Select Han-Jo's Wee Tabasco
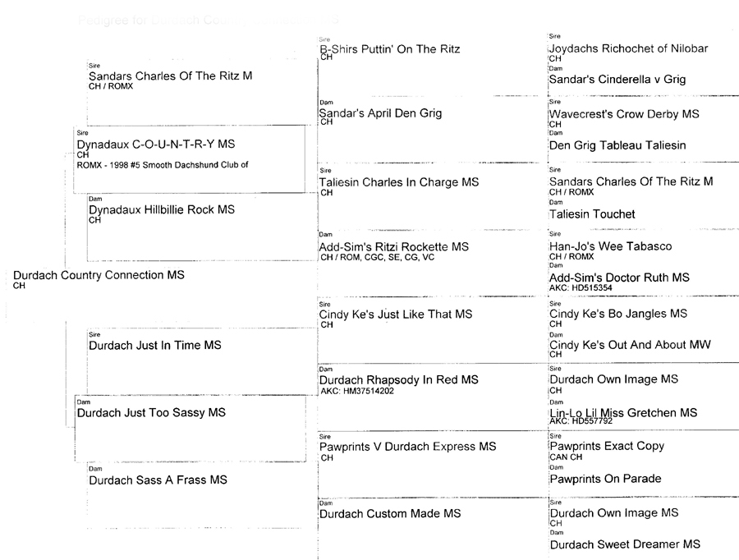 610,246
